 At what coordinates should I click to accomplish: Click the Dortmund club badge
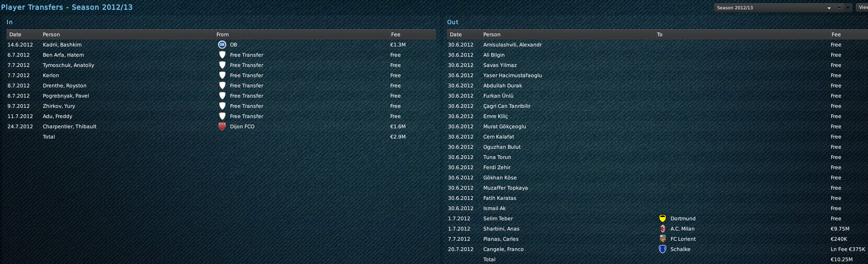(x=663, y=218)
